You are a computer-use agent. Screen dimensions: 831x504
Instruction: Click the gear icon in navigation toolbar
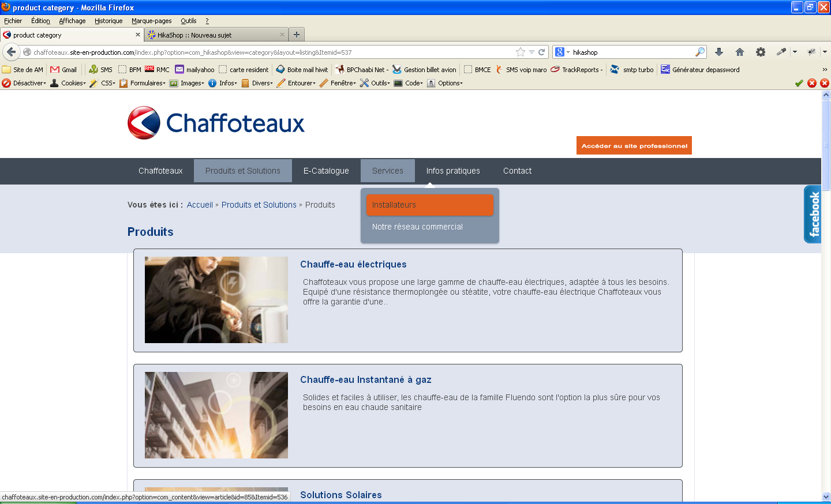click(761, 52)
